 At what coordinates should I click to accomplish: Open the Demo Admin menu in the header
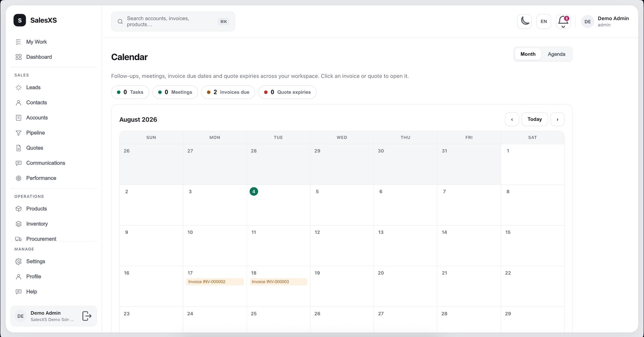click(x=605, y=21)
